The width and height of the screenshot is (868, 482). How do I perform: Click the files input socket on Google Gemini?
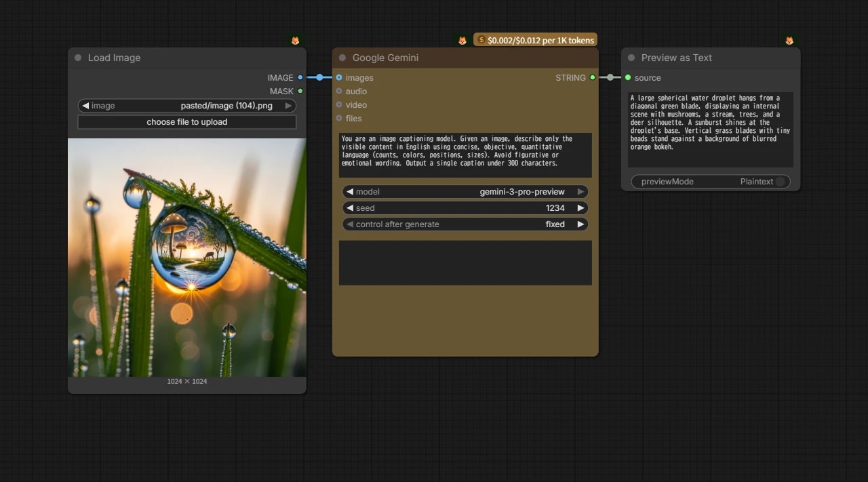[339, 118]
